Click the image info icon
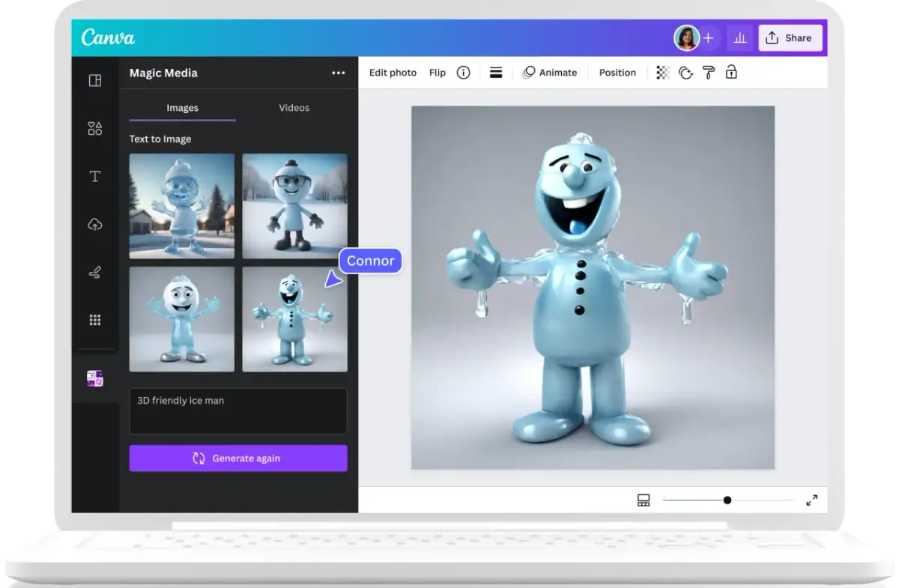Image resolution: width=899 pixels, height=588 pixels. (463, 73)
